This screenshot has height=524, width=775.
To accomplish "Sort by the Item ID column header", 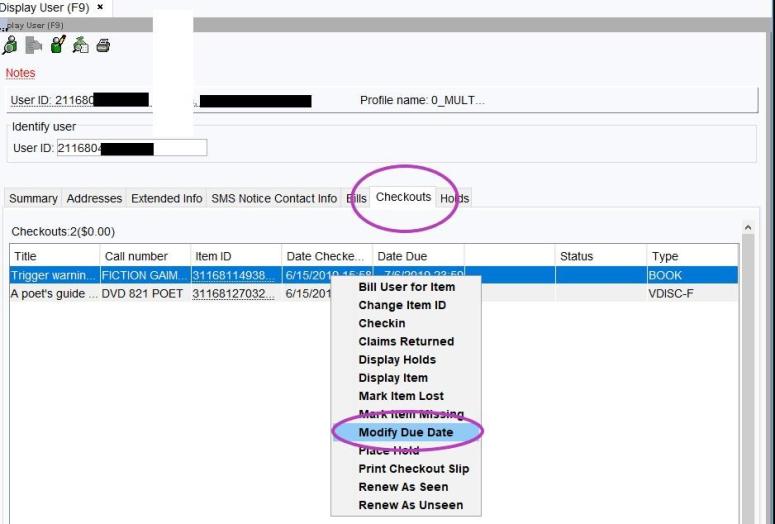I will [236, 256].
